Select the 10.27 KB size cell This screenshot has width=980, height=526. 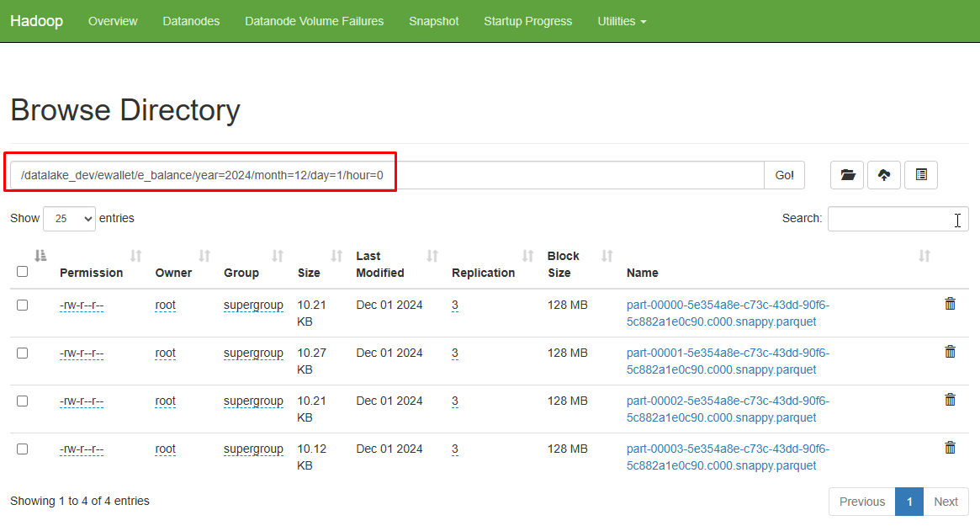(312, 362)
